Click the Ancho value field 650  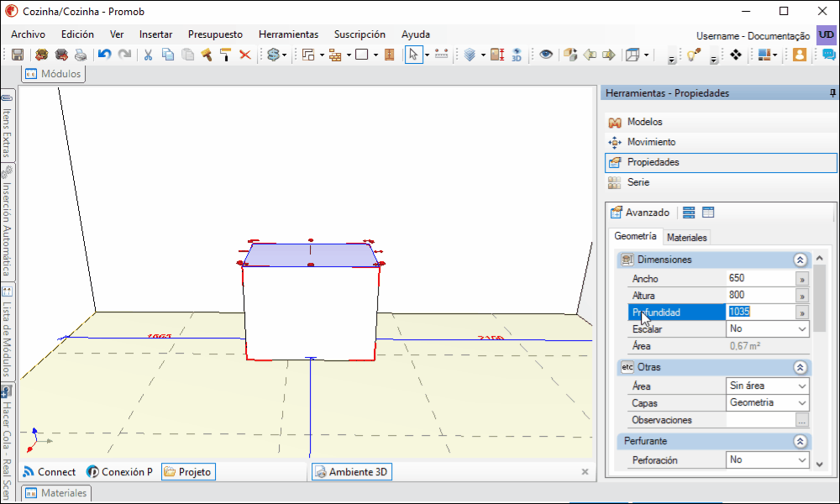tap(761, 278)
